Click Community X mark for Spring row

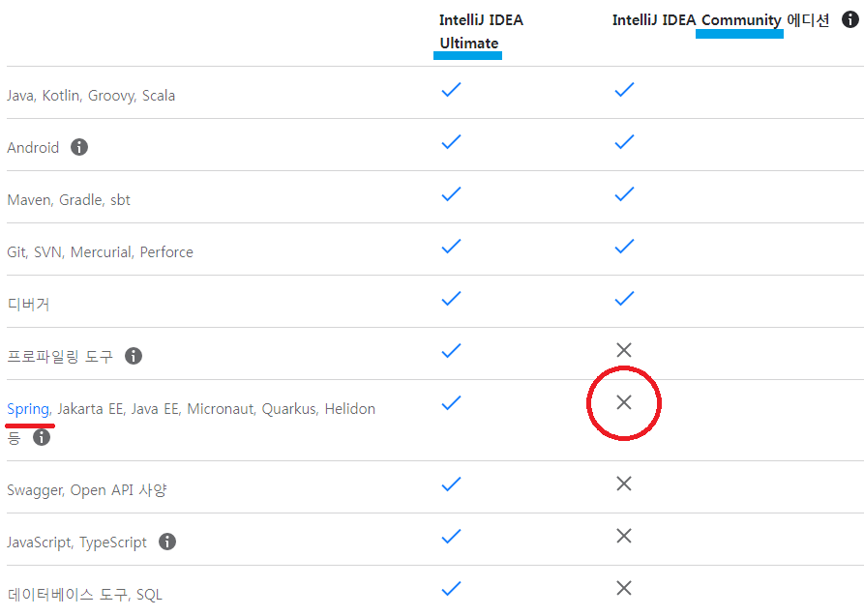[624, 402]
